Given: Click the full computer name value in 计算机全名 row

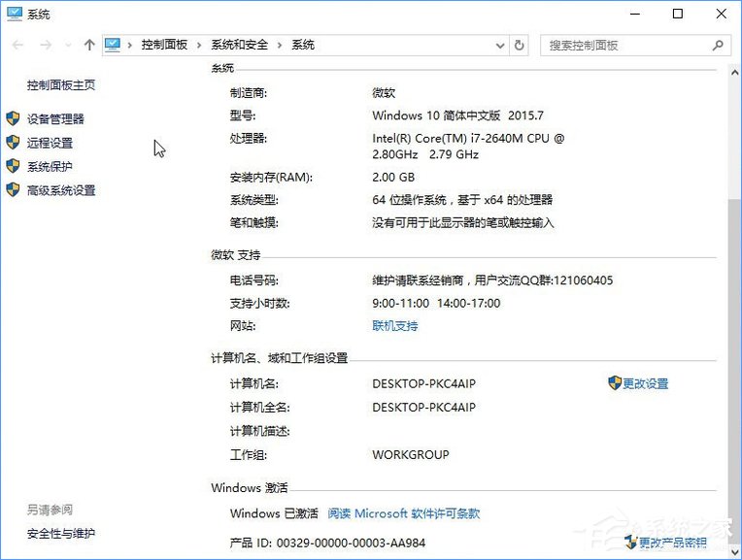Looking at the screenshot, I should 424,408.
